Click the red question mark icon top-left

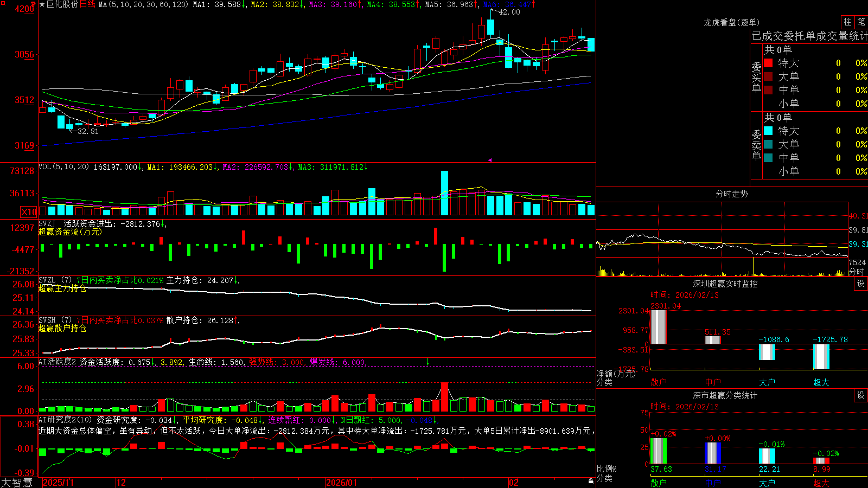(33, 4)
